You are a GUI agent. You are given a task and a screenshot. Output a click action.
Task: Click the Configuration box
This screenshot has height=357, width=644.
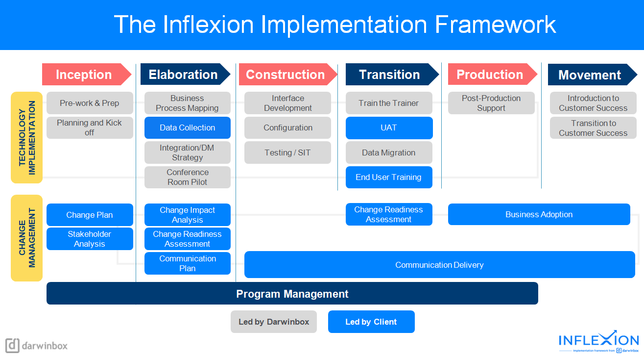[x=288, y=127]
